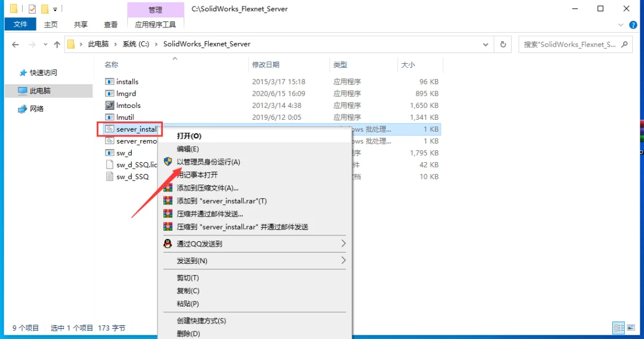The image size is (644, 339).
Task: Switch to details view layout button
Action: [618, 328]
